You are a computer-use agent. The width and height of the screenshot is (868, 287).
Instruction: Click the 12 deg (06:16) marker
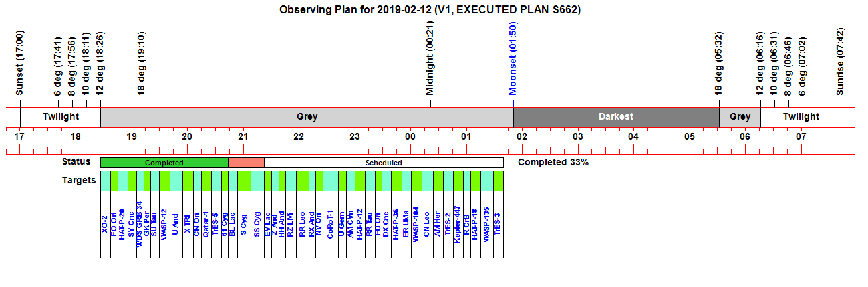click(x=760, y=64)
